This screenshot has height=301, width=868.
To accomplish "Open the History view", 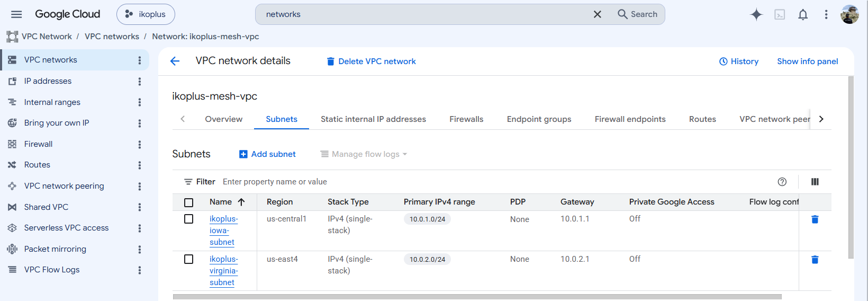I will click(x=739, y=61).
